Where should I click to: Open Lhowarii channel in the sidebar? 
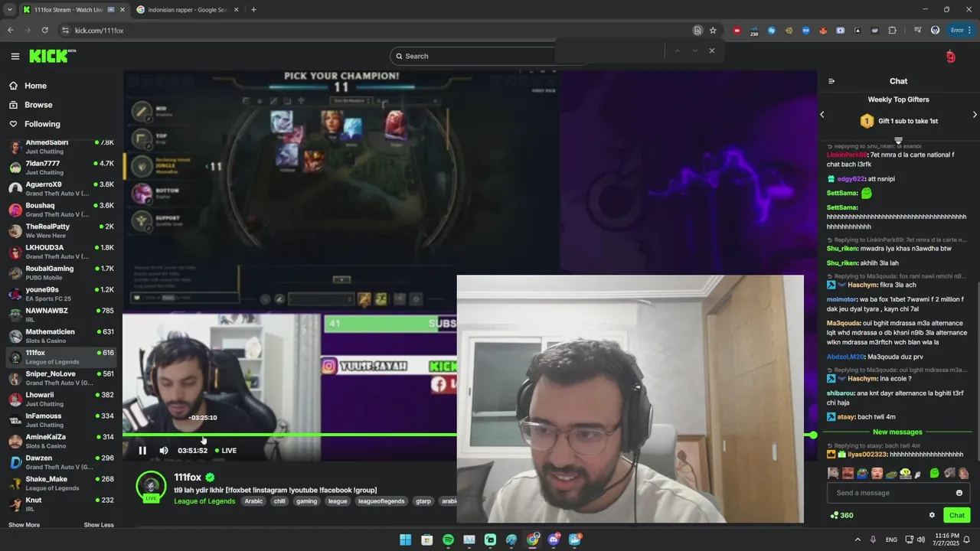point(61,399)
